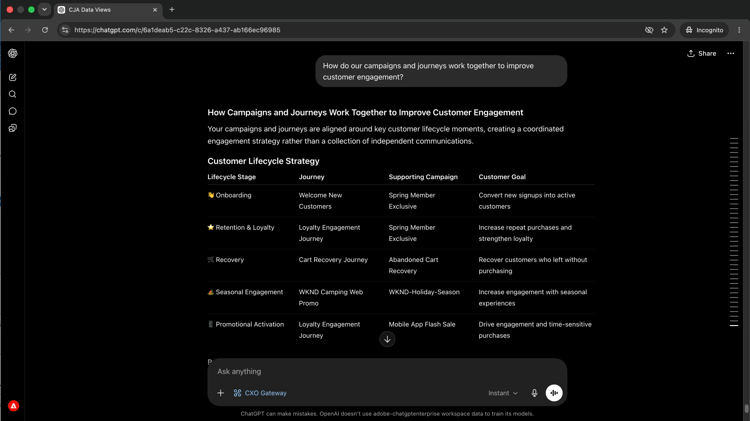Reload the page
This screenshot has height=421, width=750.
(45, 30)
